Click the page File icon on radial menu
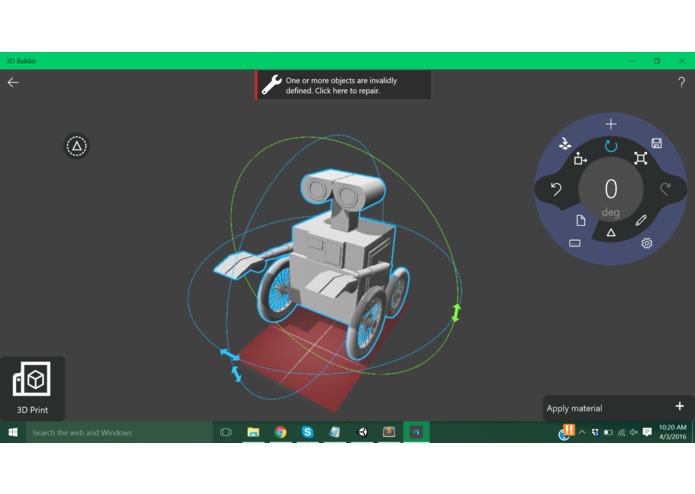 581,220
